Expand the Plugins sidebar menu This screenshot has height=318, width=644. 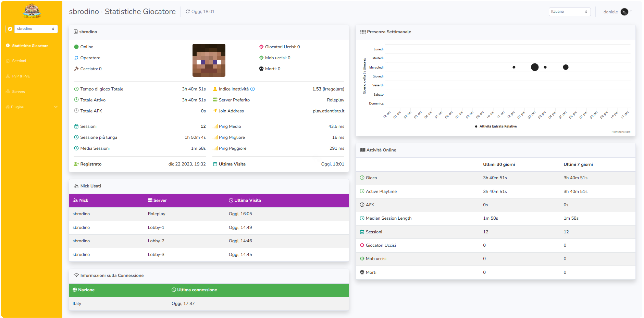[x=32, y=107]
